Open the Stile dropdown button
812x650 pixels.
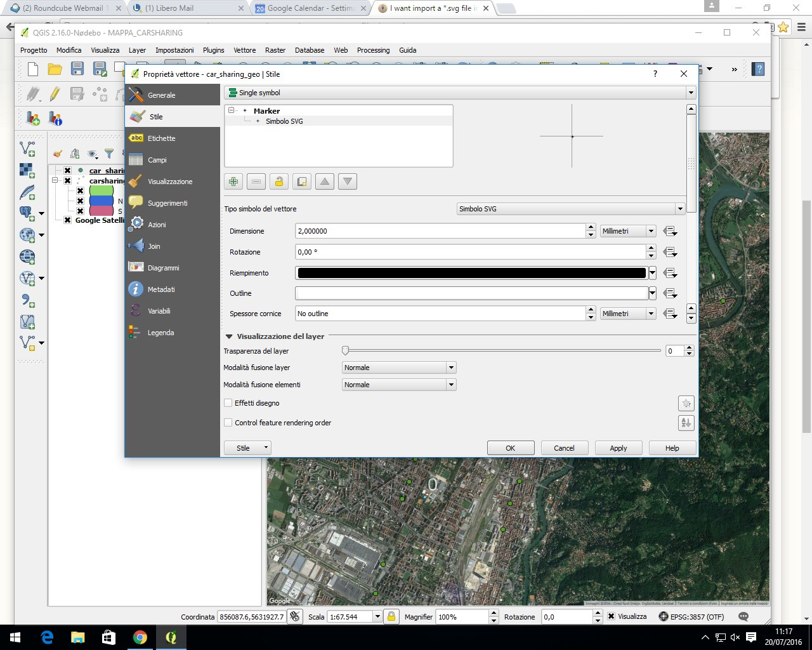point(248,448)
